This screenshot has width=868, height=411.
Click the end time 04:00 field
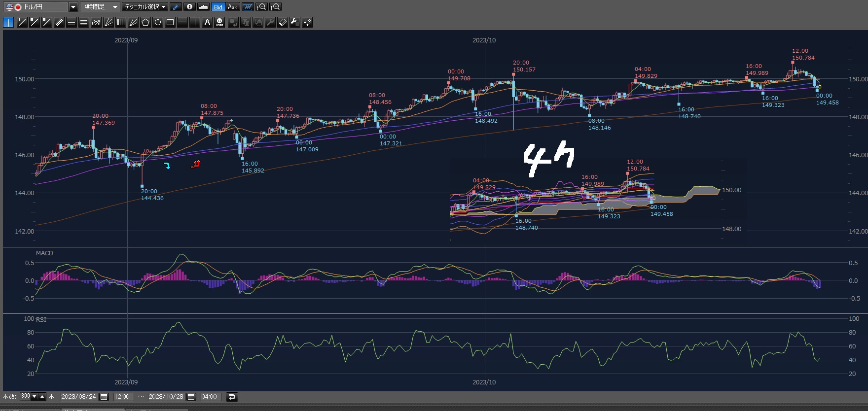coord(209,397)
